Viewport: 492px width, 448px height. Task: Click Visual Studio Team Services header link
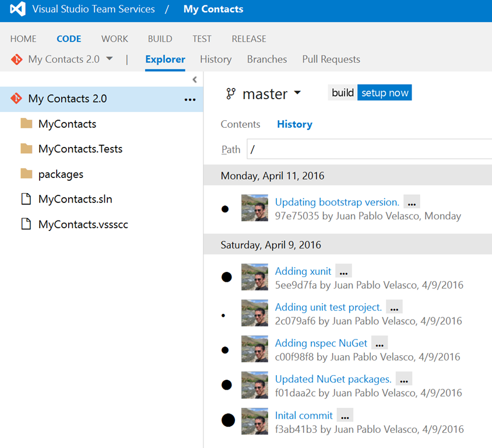tap(93, 9)
